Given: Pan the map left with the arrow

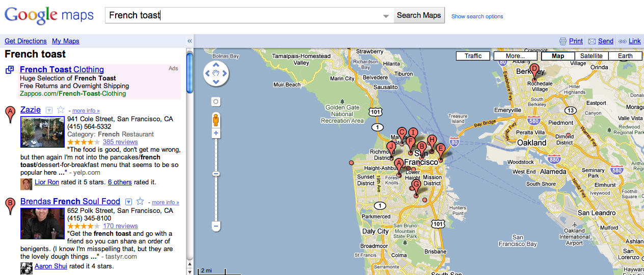Looking at the screenshot, I should pyautogui.click(x=207, y=73).
